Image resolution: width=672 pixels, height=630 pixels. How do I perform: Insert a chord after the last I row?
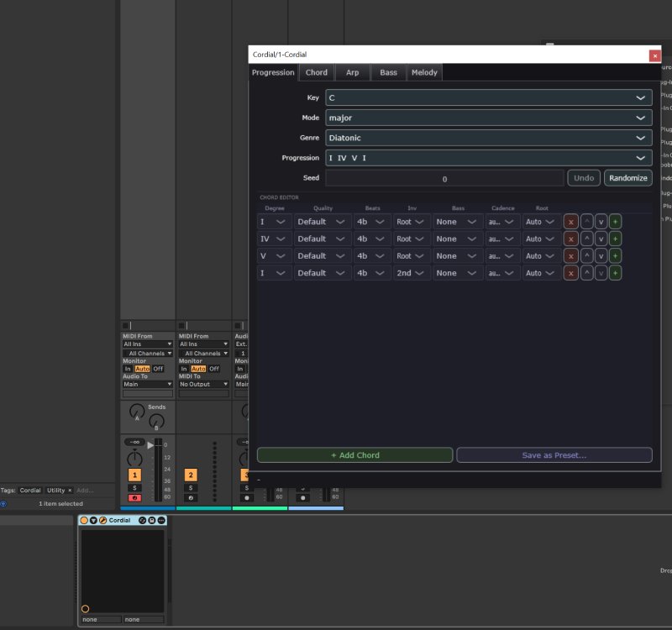click(x=616, y=273)
